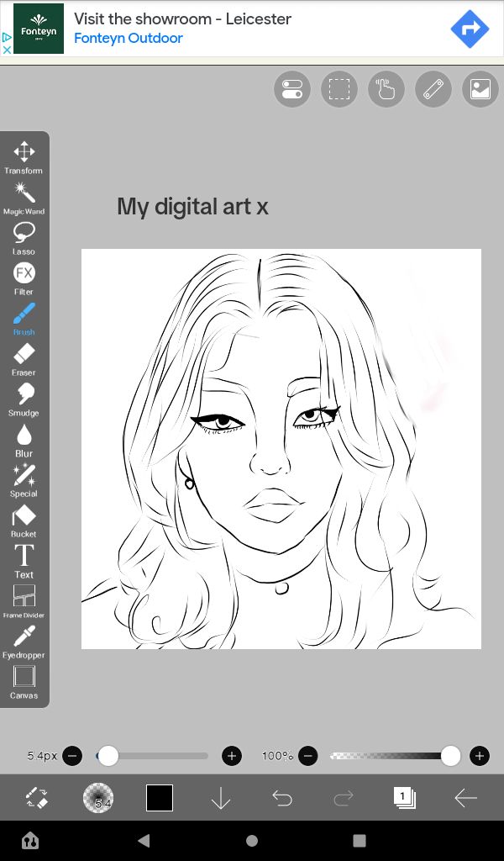Tap the Android recent apps button
The height and width of the screenshot is (861, 504).
[x=360, y=841]
